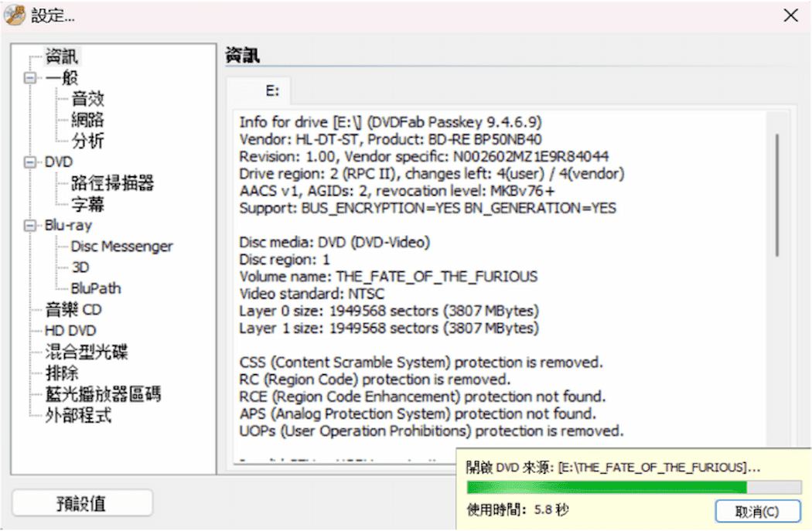
Task: Open 音樂 CD settings
Action: [x=73, y=309]
